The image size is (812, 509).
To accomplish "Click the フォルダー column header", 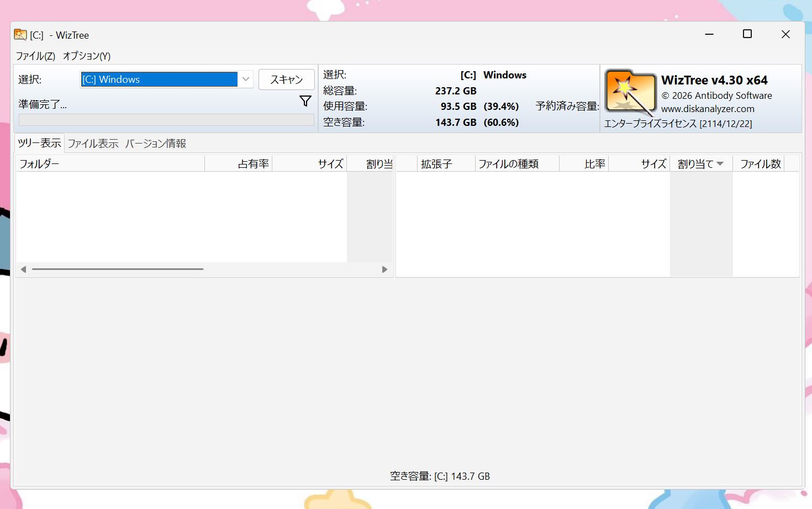I will pos(40,163).
